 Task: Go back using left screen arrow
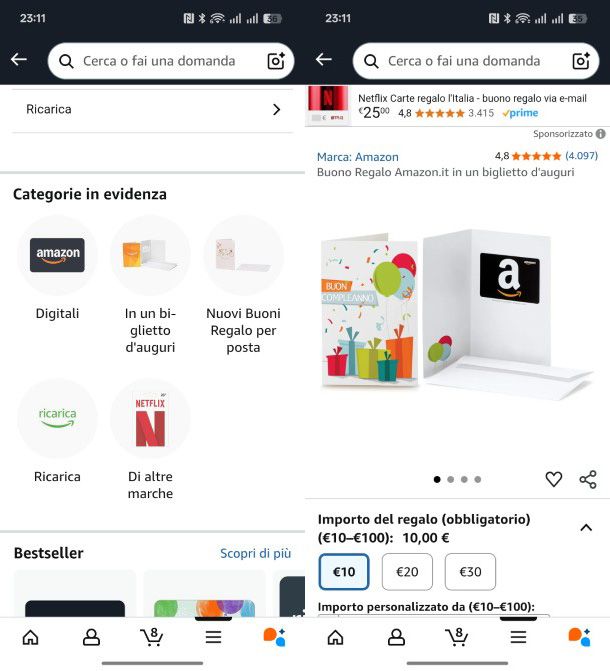point(19,59)
